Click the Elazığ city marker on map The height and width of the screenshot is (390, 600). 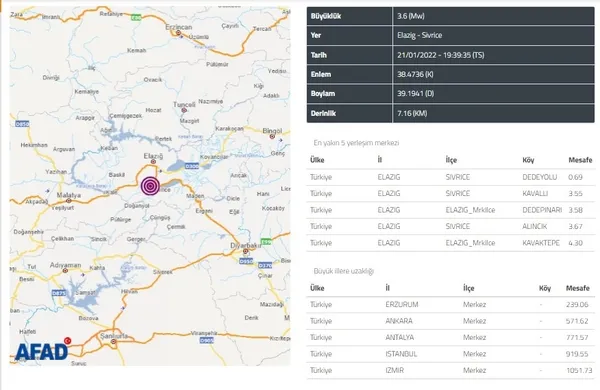point(153,162)
